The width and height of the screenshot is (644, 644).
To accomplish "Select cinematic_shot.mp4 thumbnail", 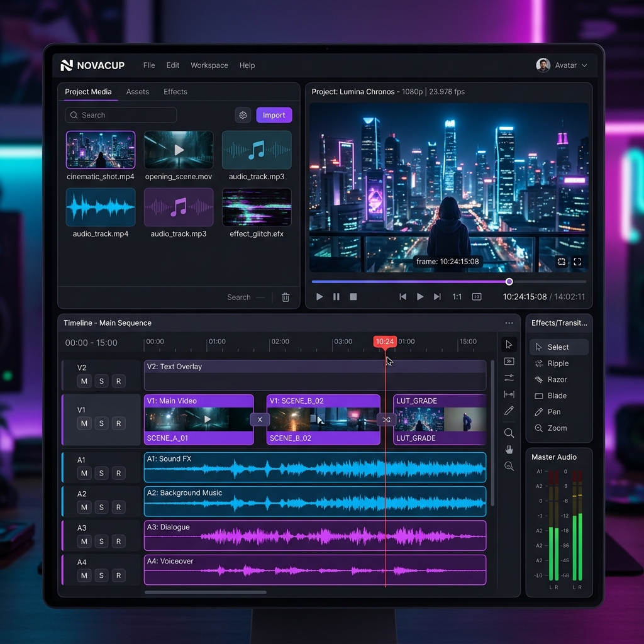I will (x=101, y=150).
